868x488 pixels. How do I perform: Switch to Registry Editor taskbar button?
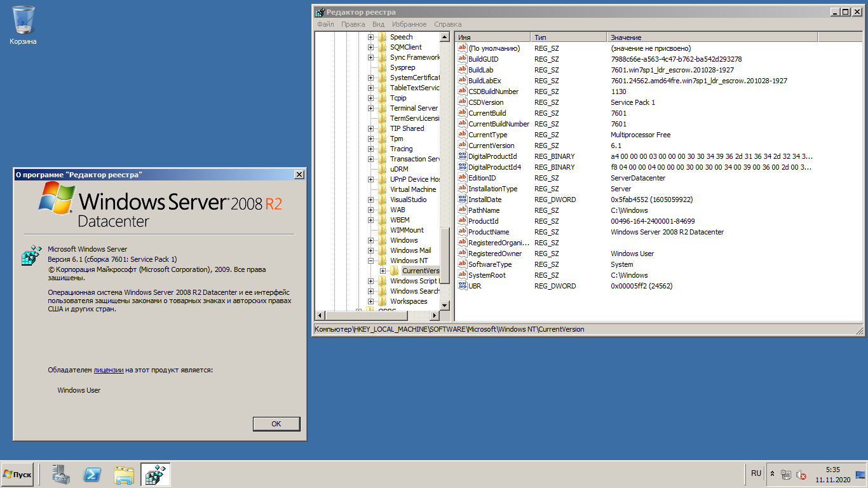tap(155, 475)
